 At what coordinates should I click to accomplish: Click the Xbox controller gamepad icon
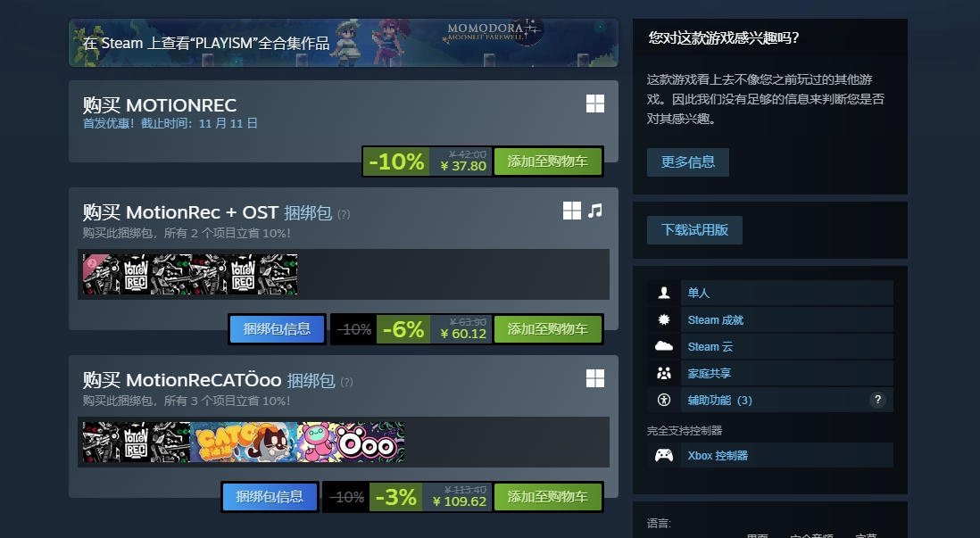tap(664, 456)
